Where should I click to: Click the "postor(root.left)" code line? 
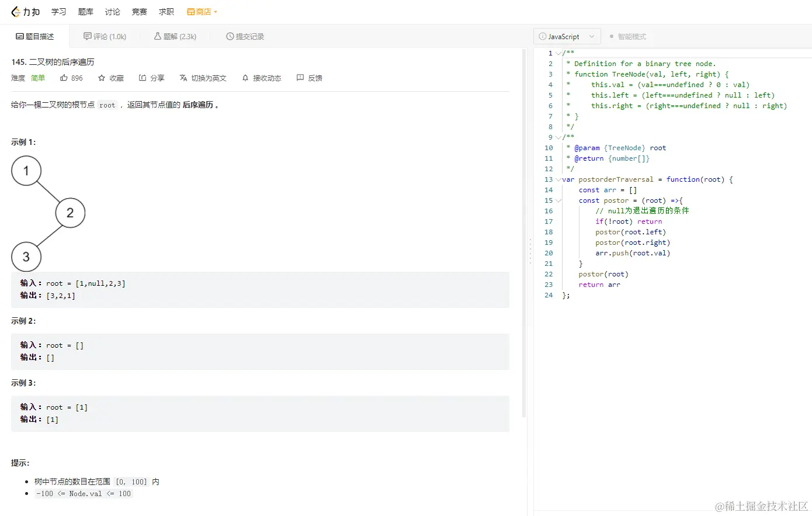[630, 232]
